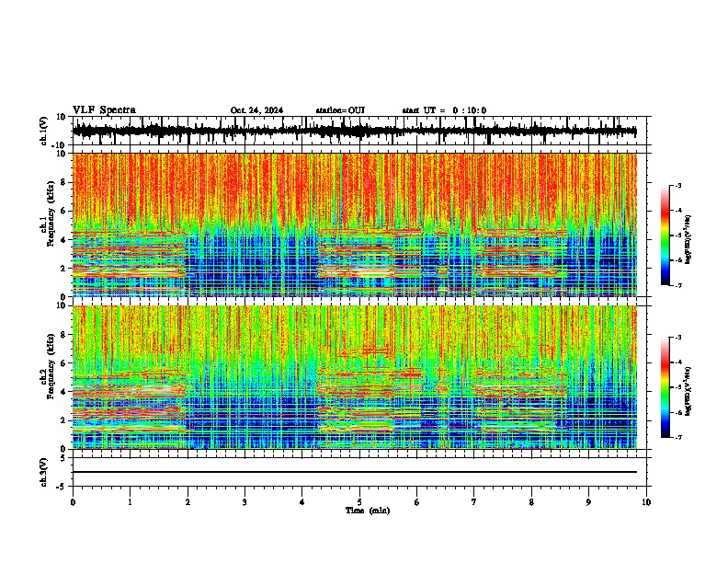
Task: Select the "Oct. 24, 2024" date label
Action: tap(256, 110)
